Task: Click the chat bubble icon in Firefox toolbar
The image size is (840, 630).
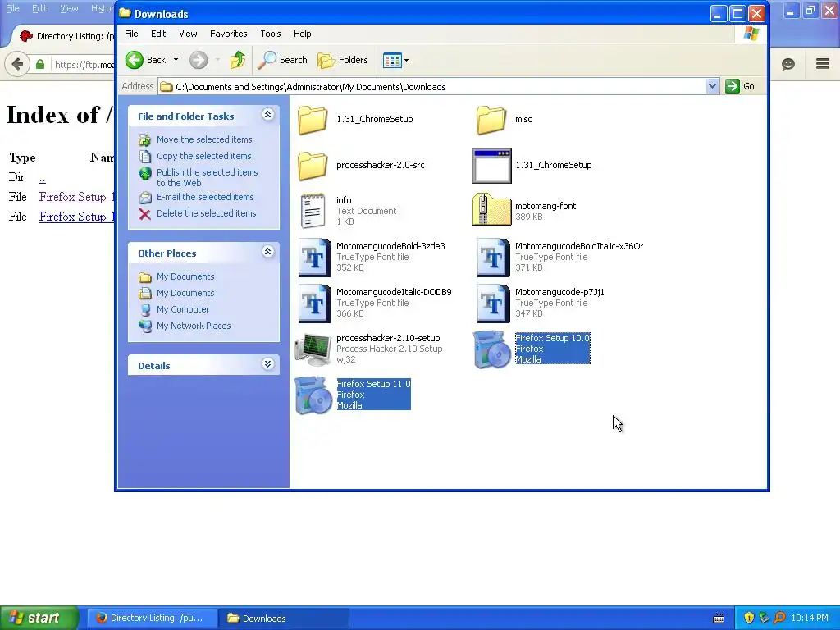Action: tap(788, 64)
